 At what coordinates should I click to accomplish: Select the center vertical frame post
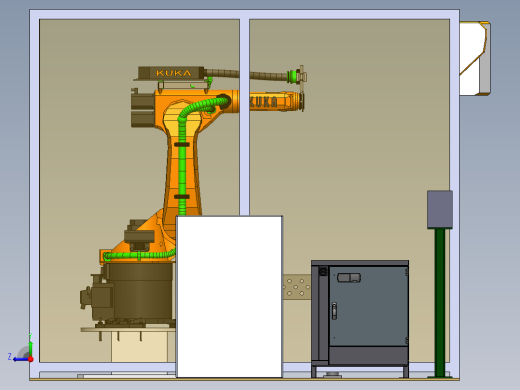coord(244,117)
